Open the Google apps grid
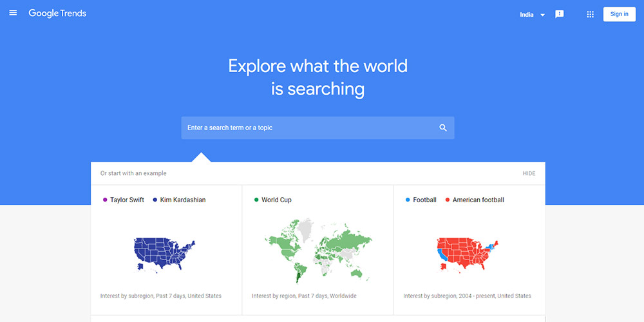Viewport: 644px width, 322px height. coord(590,14)
